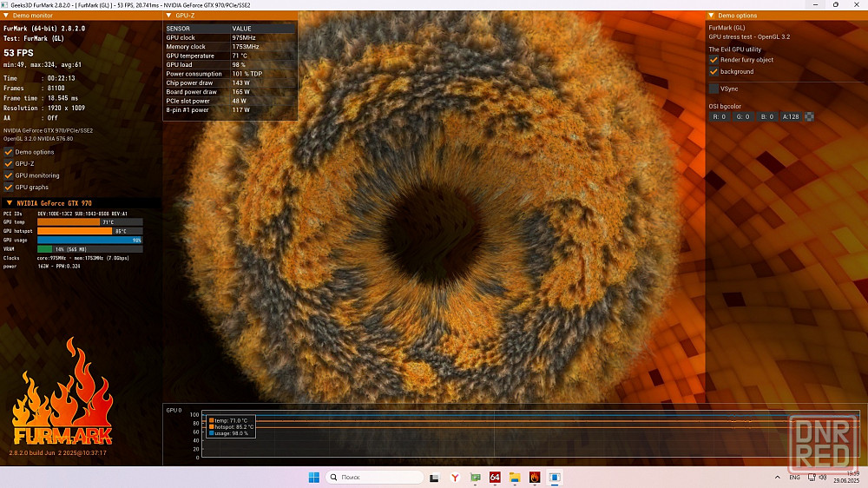Image resolution: width=868 pixels, height=488 pixels.
Task: Collapse the Demo monitor panel
Action: (x=6, y=16)
